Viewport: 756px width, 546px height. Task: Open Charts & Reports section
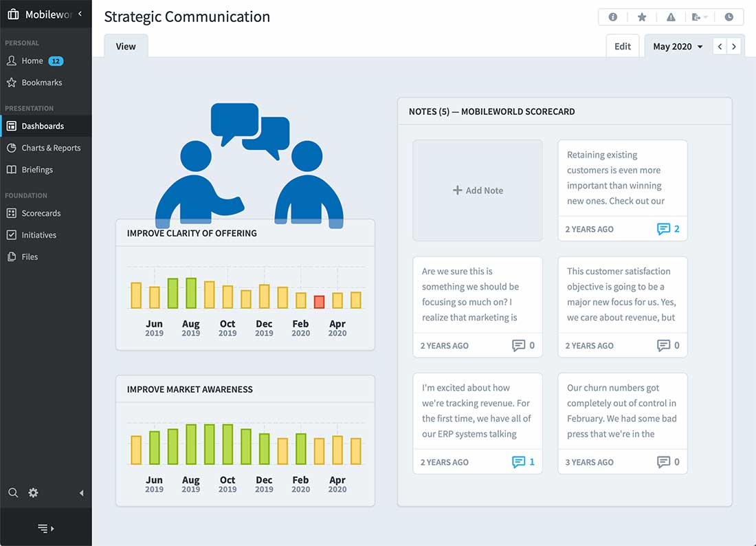(x=46, y=148)
